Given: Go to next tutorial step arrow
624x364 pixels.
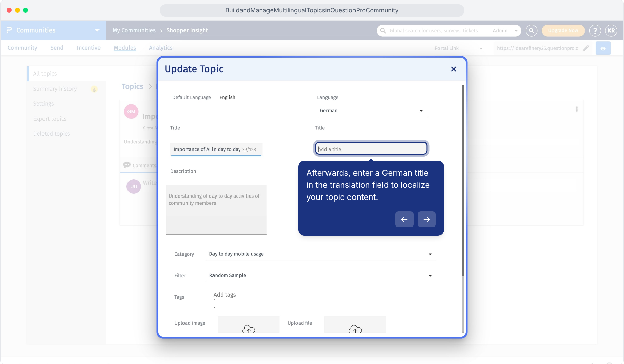Looking at the screenshot, I should pos(426,219).
